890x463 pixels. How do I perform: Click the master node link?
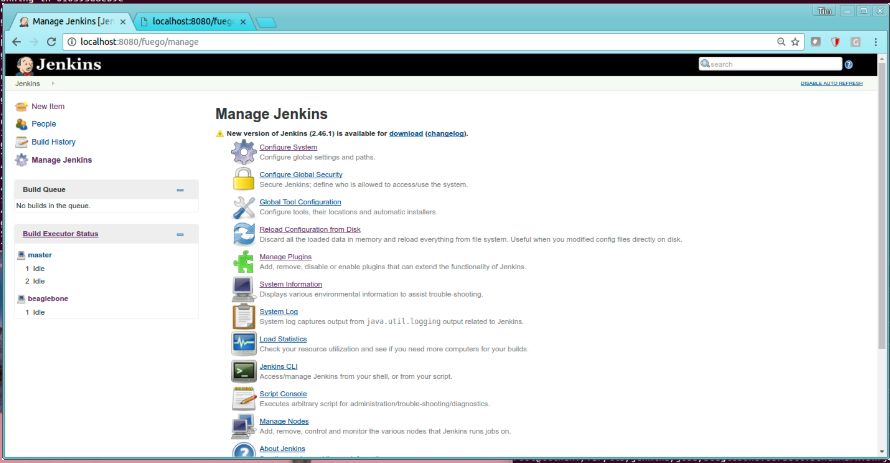pos(40,255)
